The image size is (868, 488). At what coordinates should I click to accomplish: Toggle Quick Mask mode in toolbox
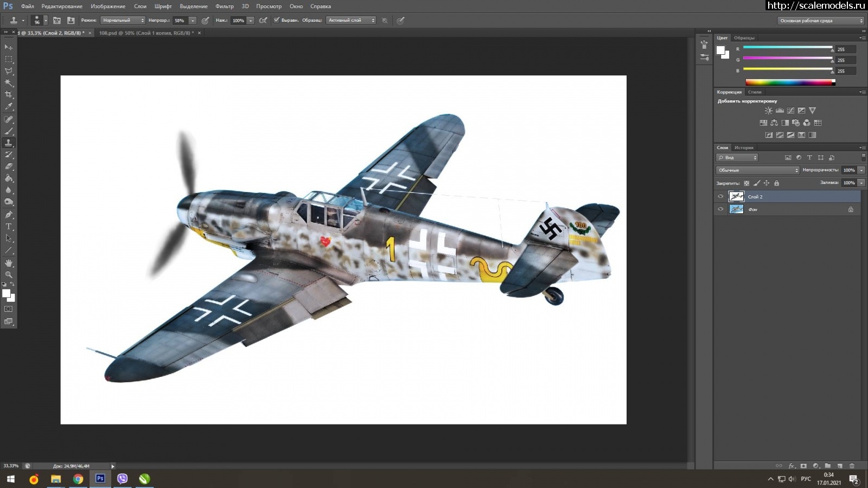tap(9, 309)
